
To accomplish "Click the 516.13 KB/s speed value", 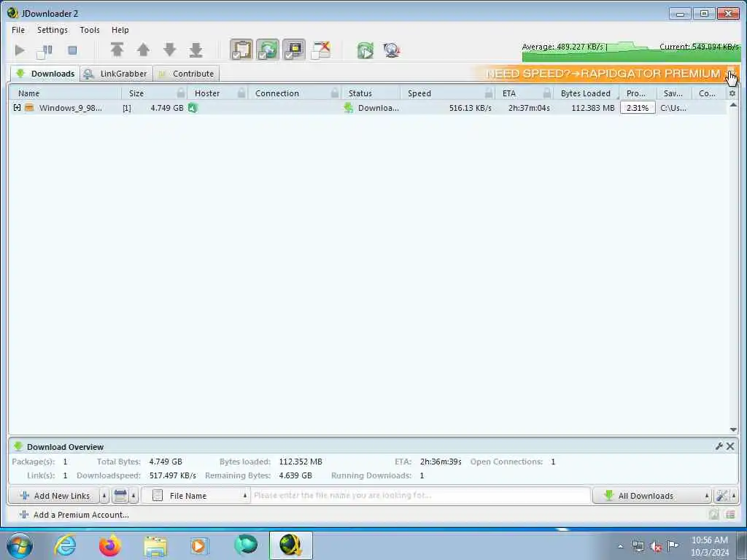I will [x=471, y=108].
